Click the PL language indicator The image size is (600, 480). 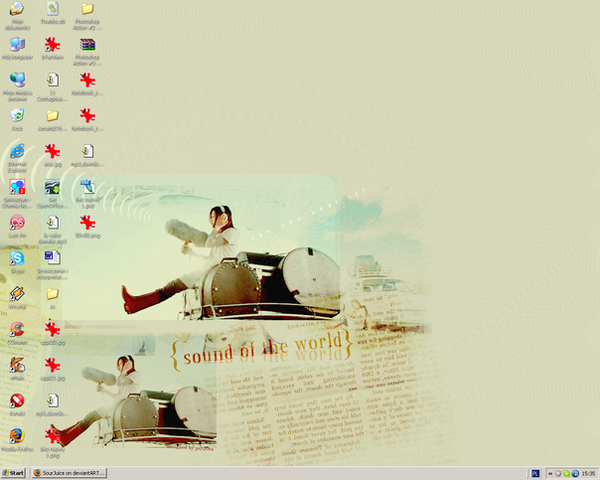coord(535,473)
